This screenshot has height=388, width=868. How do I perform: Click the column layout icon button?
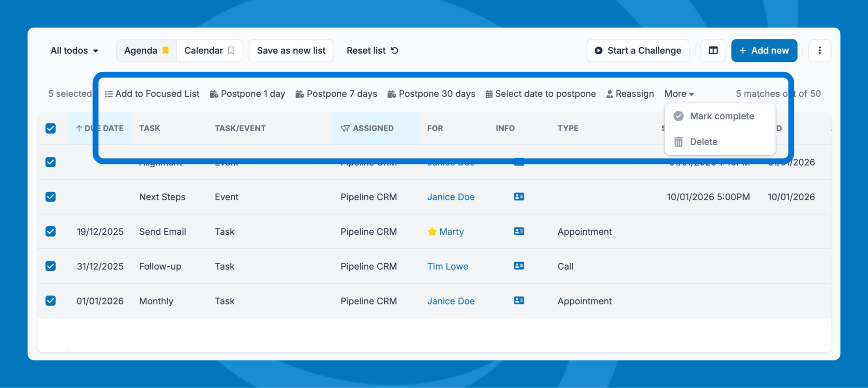tap(713, 51)
